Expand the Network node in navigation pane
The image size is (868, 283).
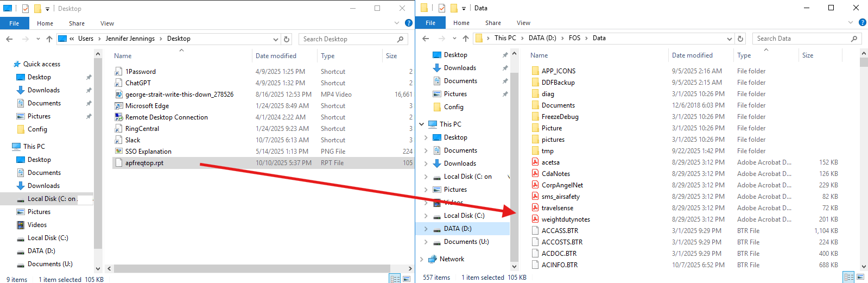422,259
